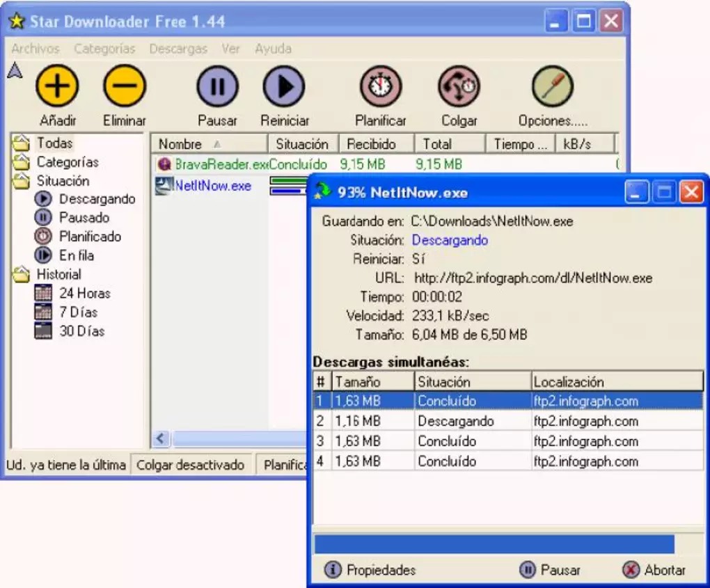Open the Planificar stopwatch icon

(x=381, y=86)
